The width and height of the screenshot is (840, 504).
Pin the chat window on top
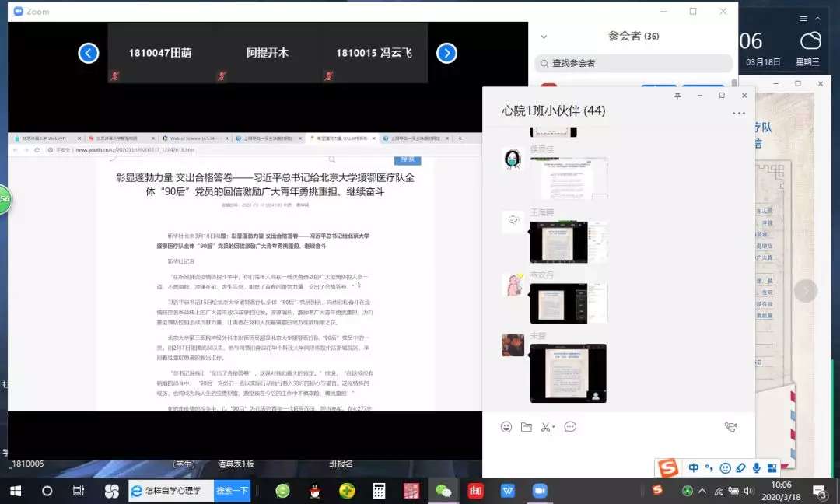point(677,96)
